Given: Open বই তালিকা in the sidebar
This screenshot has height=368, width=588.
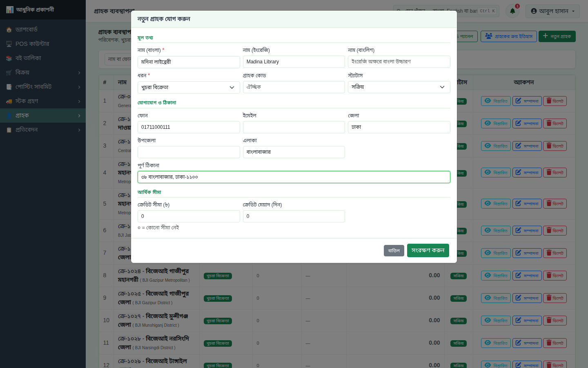Looking at the screenshot, I should click(43, 58).
